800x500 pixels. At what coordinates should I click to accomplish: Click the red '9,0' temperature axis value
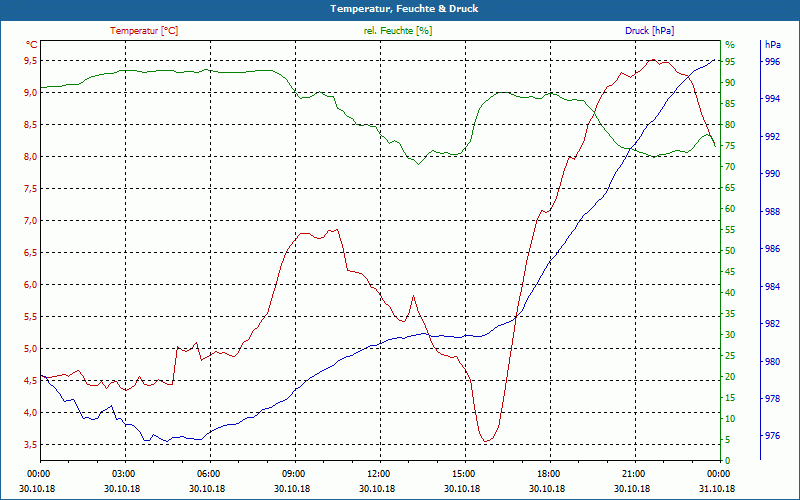[30, 93]
